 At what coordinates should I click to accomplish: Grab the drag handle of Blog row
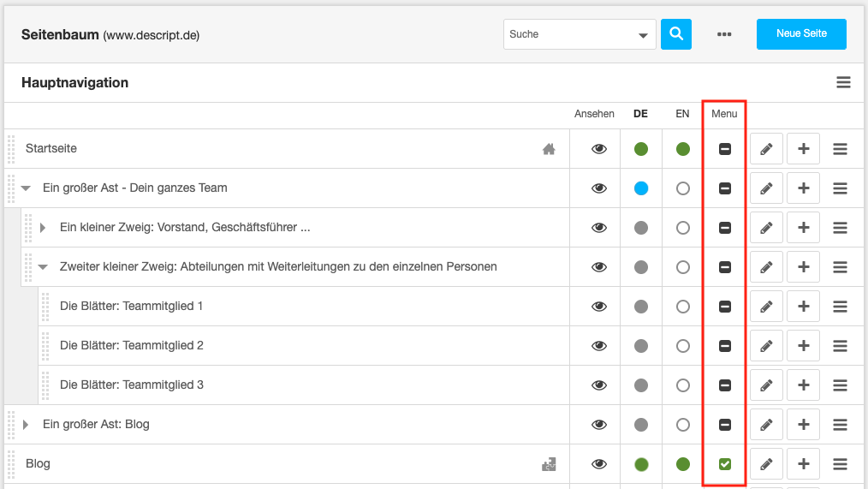11,464
